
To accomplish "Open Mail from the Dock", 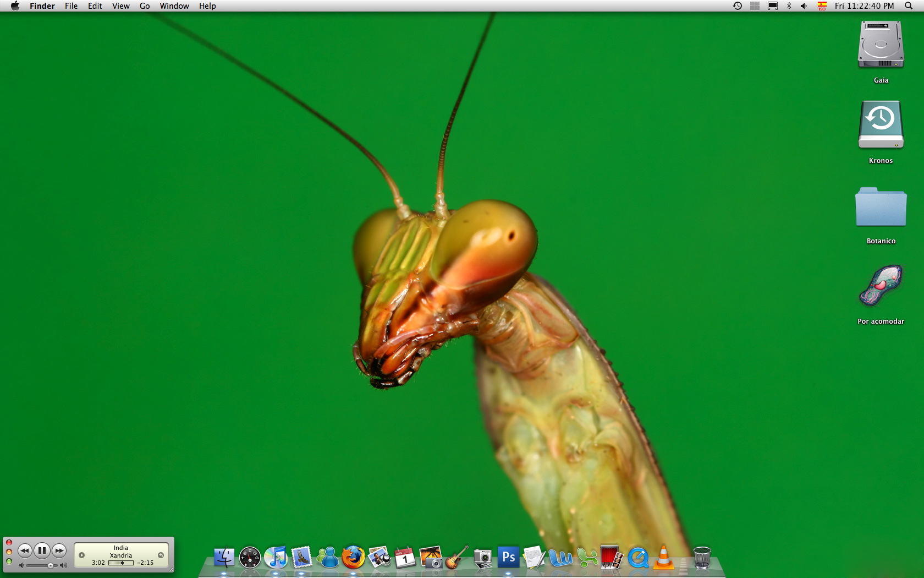I will click(301, 557).
